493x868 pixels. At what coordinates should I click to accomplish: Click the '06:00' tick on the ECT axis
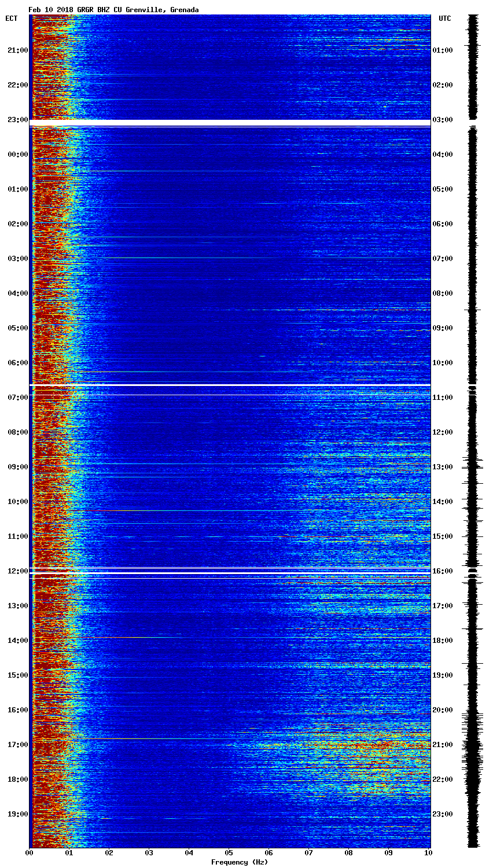pyautogui.click(x=17, y=363)
